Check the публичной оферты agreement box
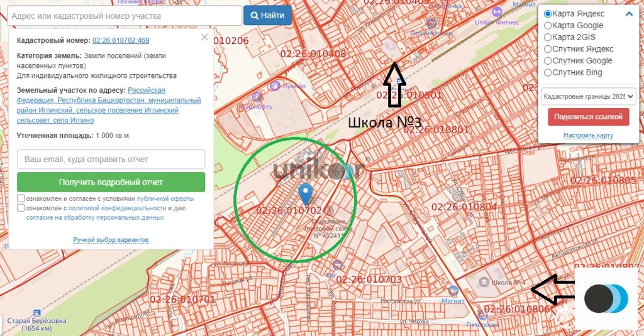The image size is (644, 336). click(x=21, y=198)
